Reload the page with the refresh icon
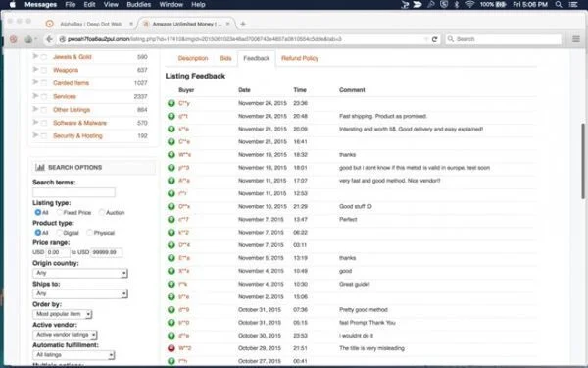Image resolution: width=588 pixels, height=368 pixels. (434, 39)
